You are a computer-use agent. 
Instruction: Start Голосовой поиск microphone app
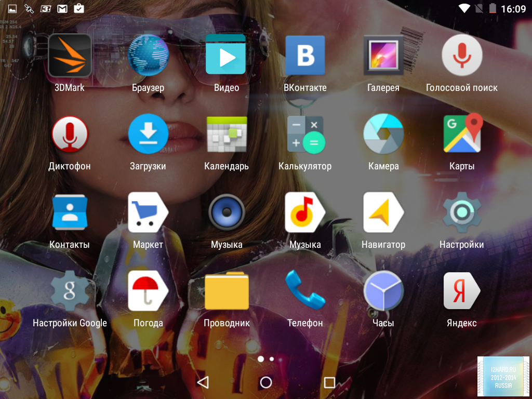coord(461,56)
